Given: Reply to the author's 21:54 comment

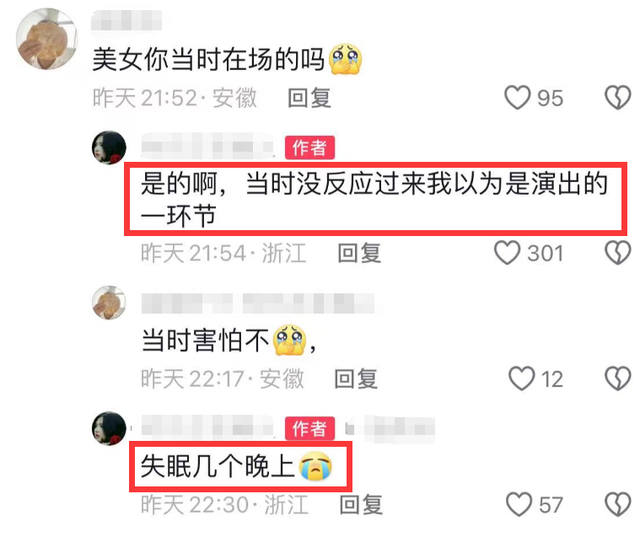Looking at the screenshot, I should [359, 253].
